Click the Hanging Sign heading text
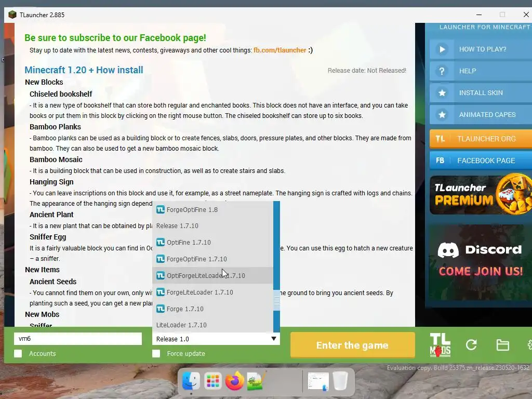 51,182
